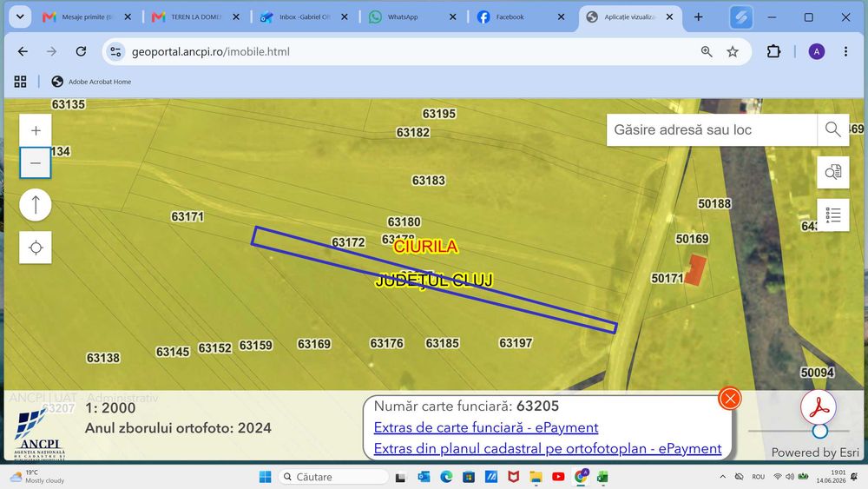Go forward in browser history
868x489 pixels.
pyautogui.click(x=51, y=51)
